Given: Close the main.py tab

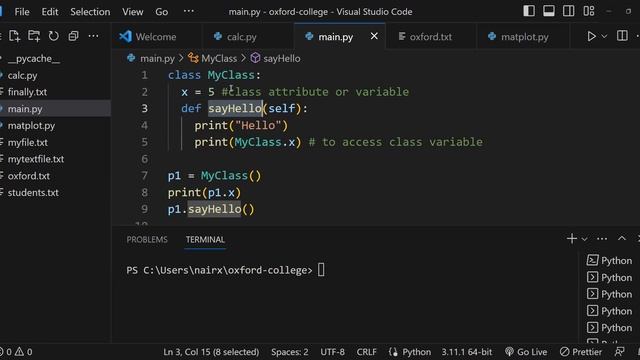Looking at the screenshot, I should [x=374, y=36].
